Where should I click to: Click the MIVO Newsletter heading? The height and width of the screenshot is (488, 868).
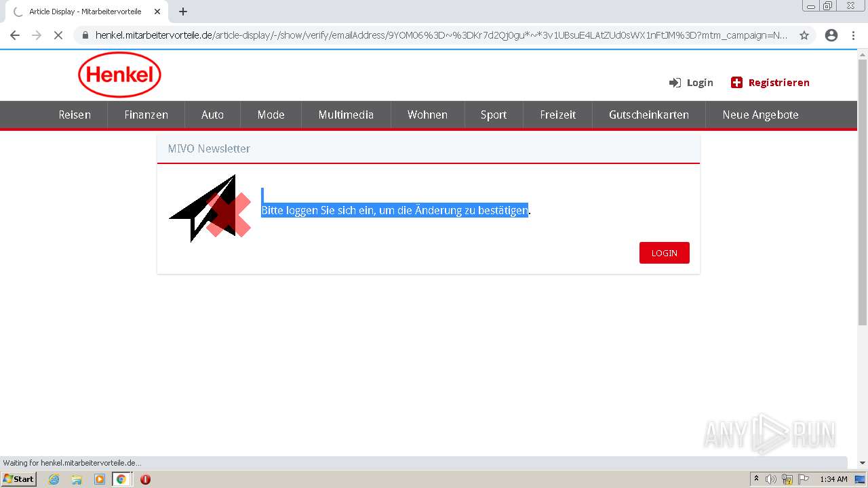209,148
